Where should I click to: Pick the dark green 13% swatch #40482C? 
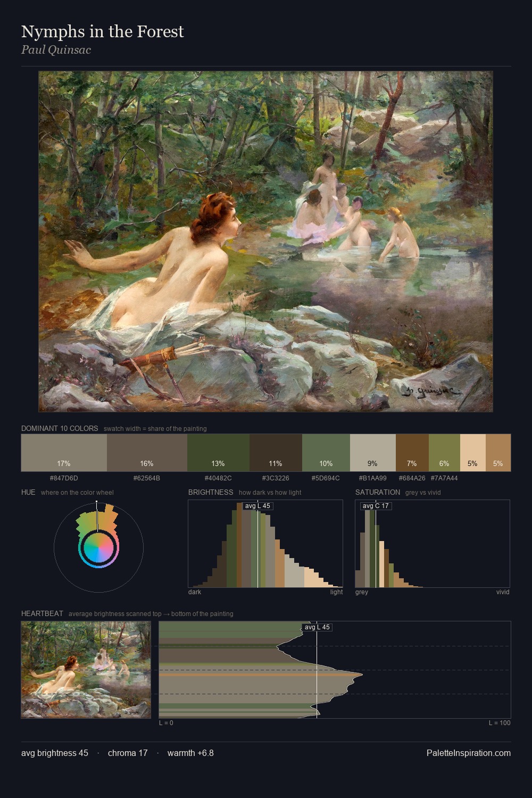[x=218, y=453]
